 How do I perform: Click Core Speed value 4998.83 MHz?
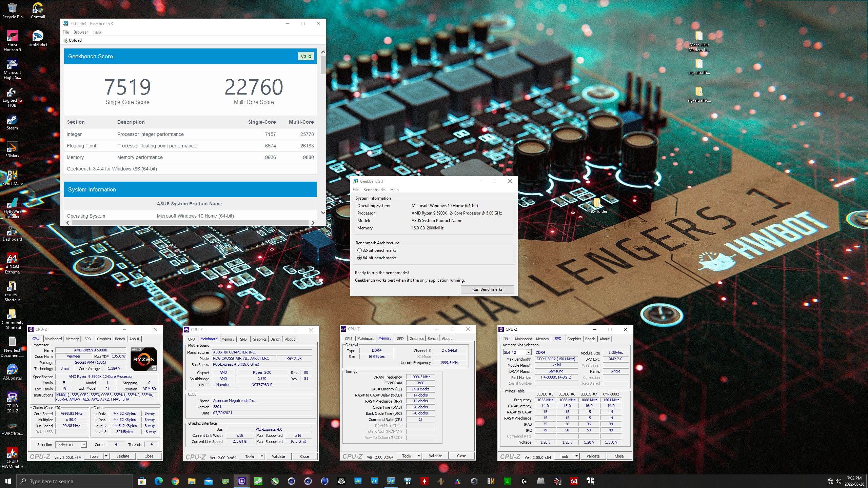pyautogui.click(x=71, y=414)
